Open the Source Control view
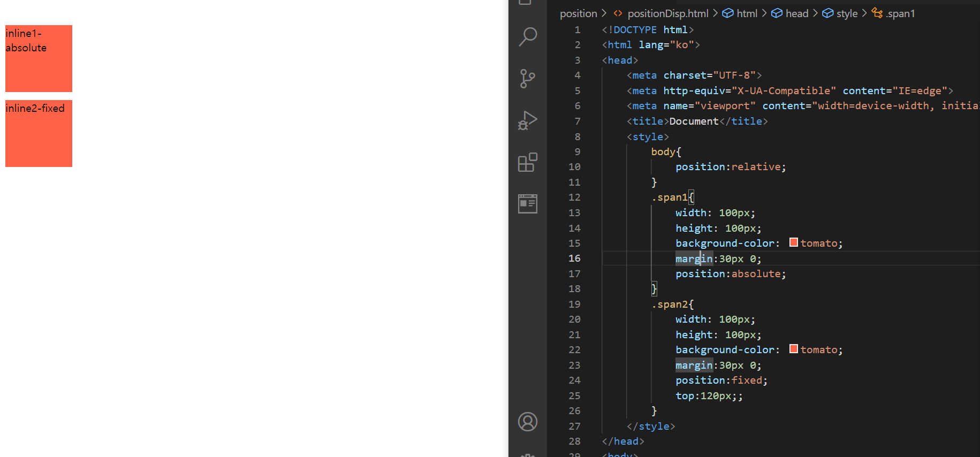 point(528,79)
